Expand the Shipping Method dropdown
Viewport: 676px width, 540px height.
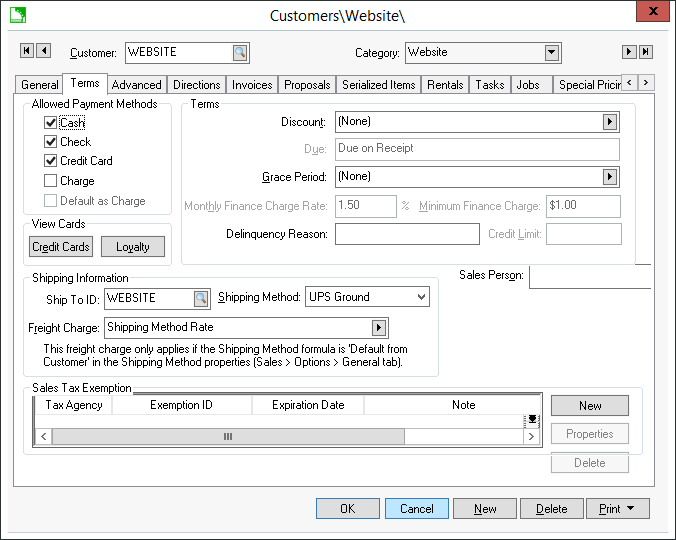coord(421,298)
